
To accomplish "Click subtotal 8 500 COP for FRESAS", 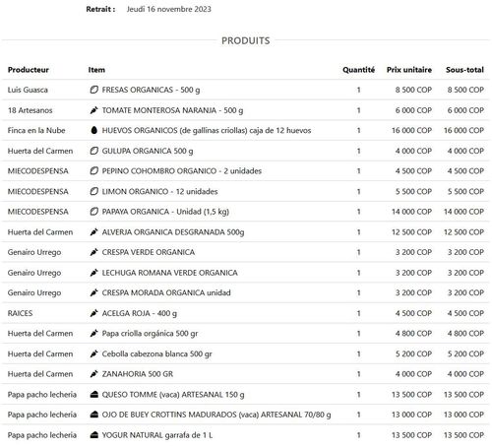I will [x=465, y=90].
